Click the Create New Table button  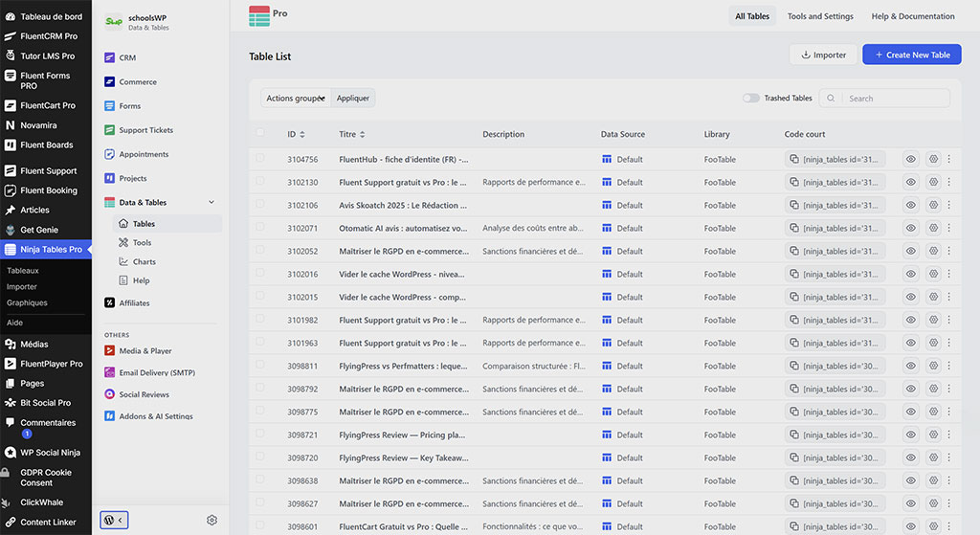pyautogui.click(x=912, y=55)
